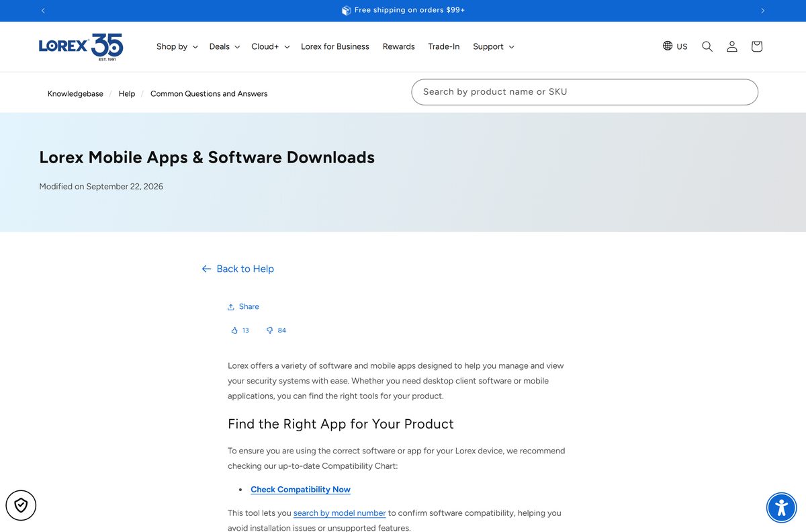Open the shopping cart icon
This screenshot has height=532, width=806.
tap(757, 46)
